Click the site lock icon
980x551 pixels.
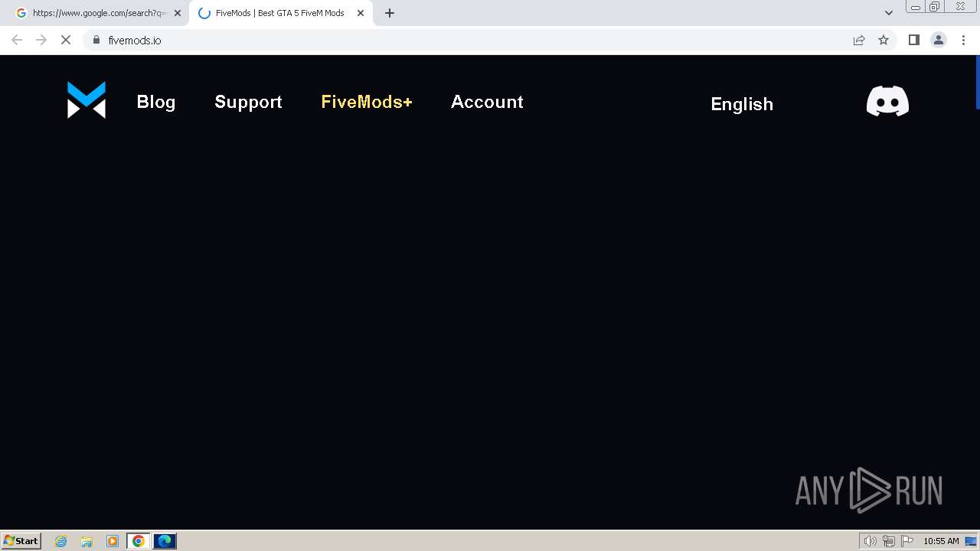pos(96,40)
